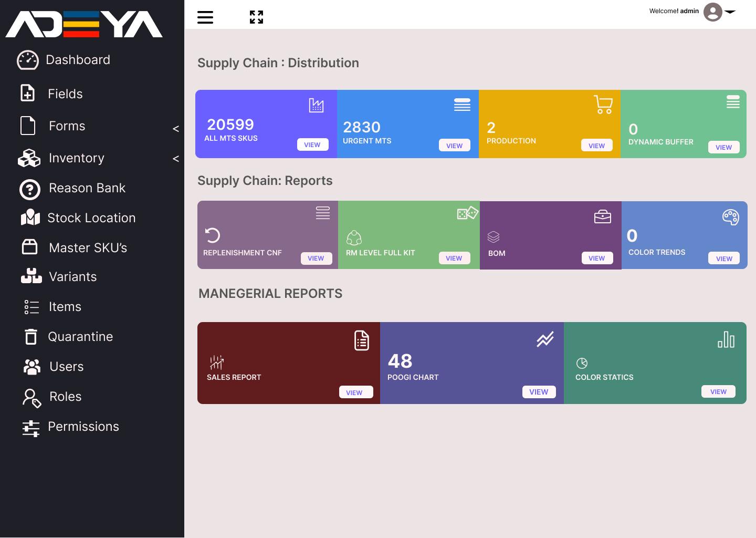Click the ADEYA logo
This screenshot has width=756, height=538.
pos(84,24)
